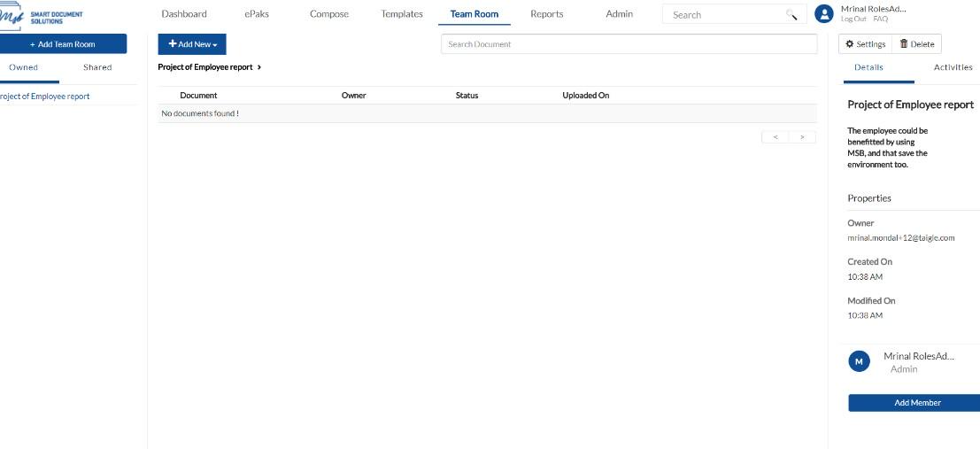Click the round M member avatar
The width and height of the screenshot is (980, 449).
(859, 361)
